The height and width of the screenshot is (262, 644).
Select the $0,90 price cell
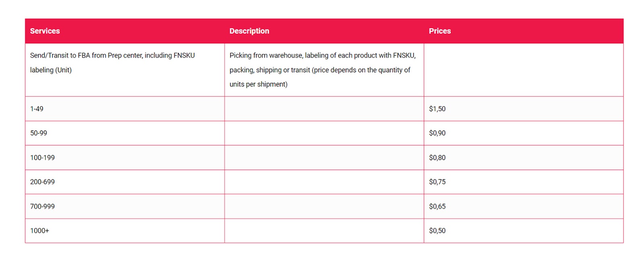click(437, 133)
